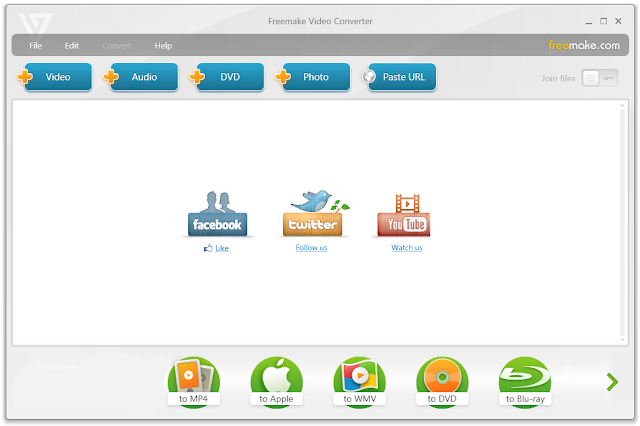Open the File menu

(x=36, y=46)
